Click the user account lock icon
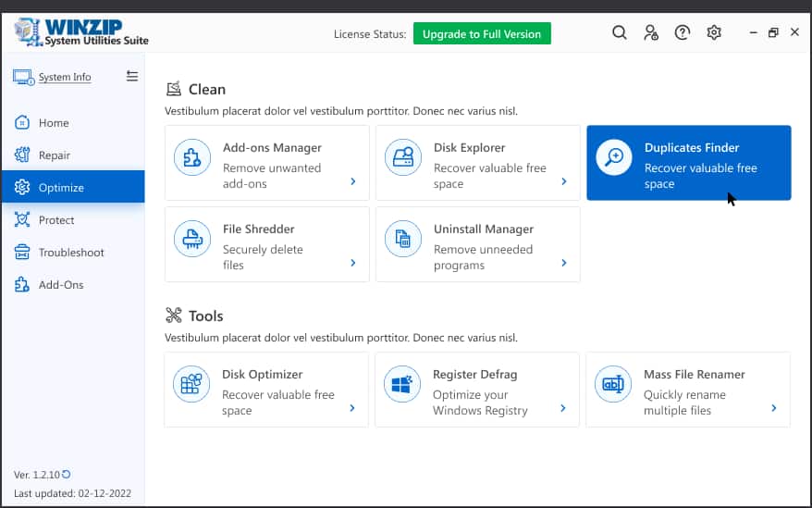The image size is (812, 508). (651, 33)
